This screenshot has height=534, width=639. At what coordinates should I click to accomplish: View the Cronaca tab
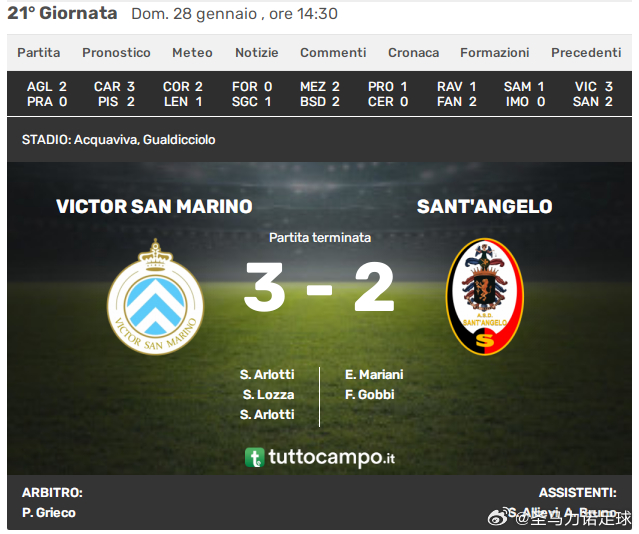click(413, 53)
